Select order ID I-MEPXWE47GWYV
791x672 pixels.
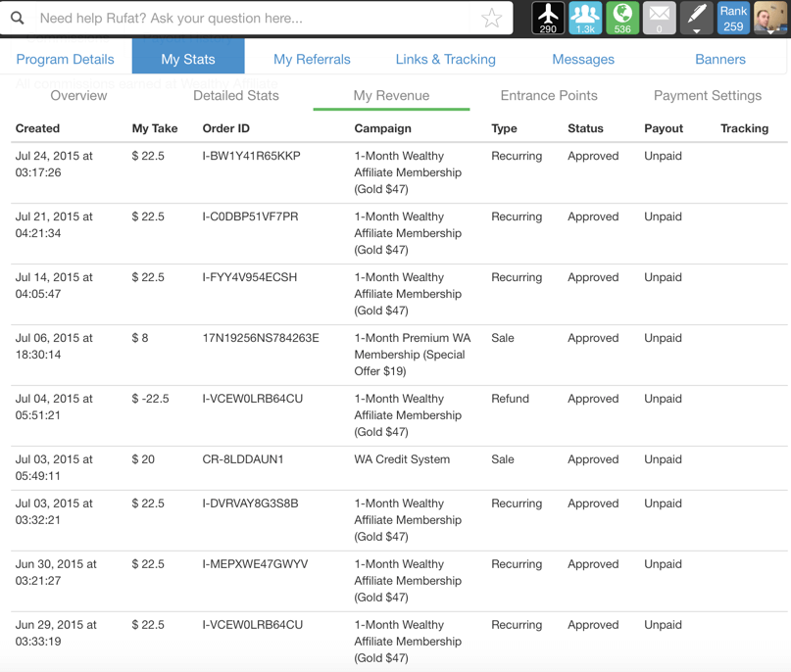pos(255,563)
